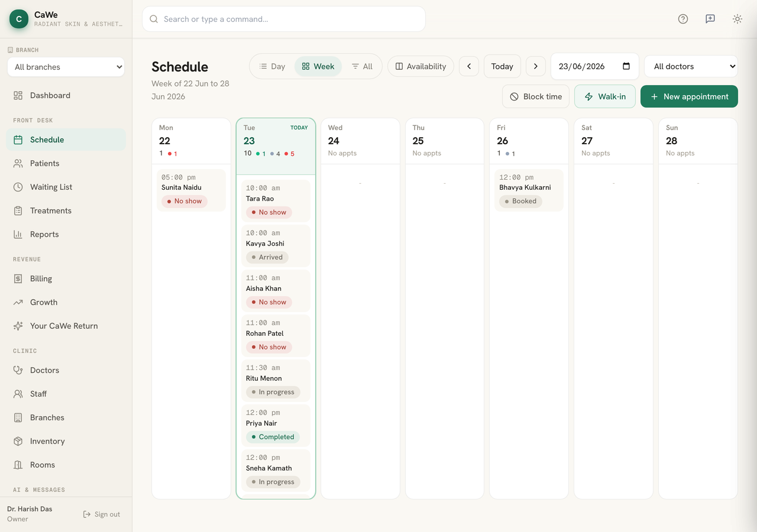Click the Waiting List clock icon
The width and height of the screenshot is (757, 532).
click(x=18, y=187)
